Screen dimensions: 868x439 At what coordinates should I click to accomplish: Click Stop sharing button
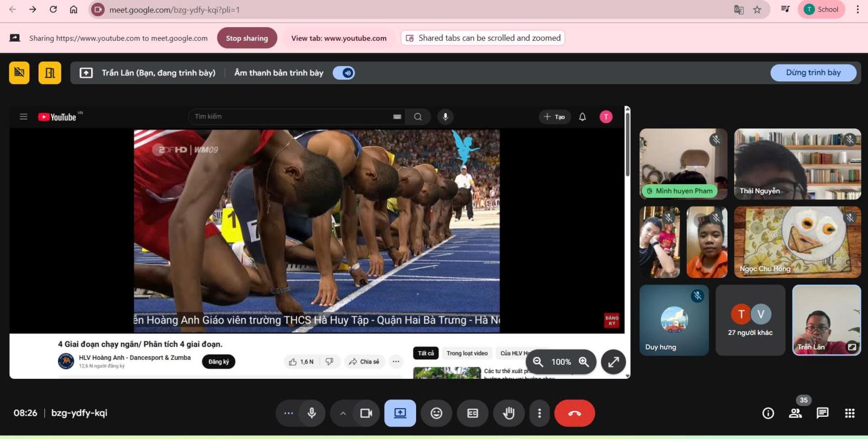247,38
